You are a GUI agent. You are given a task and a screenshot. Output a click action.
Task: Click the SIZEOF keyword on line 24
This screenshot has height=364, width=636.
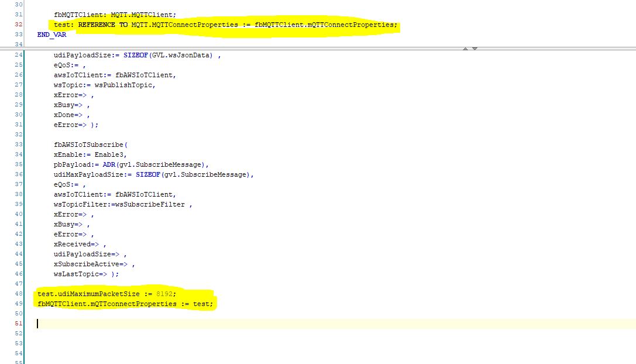pyautogui.click(x=136, y=55)
